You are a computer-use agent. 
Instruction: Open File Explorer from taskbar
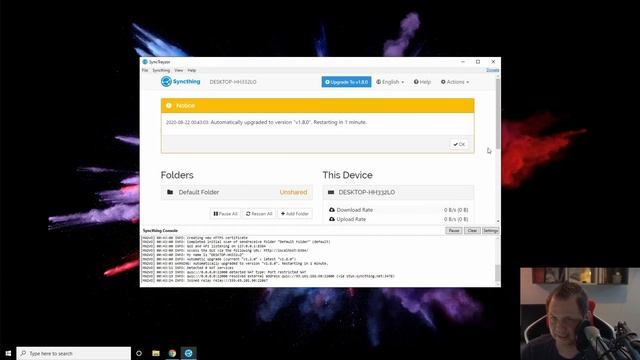click(x=156, y=353)
